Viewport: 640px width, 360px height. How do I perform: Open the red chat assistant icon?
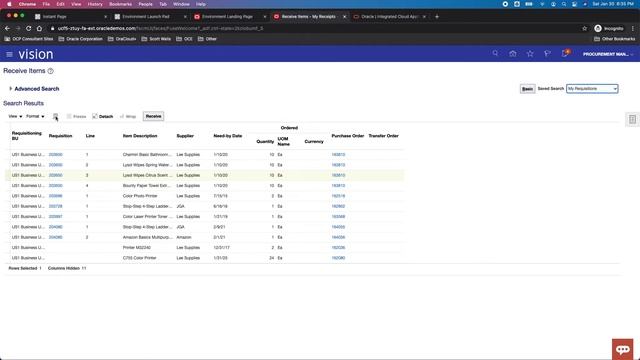[x=622, y=349]
